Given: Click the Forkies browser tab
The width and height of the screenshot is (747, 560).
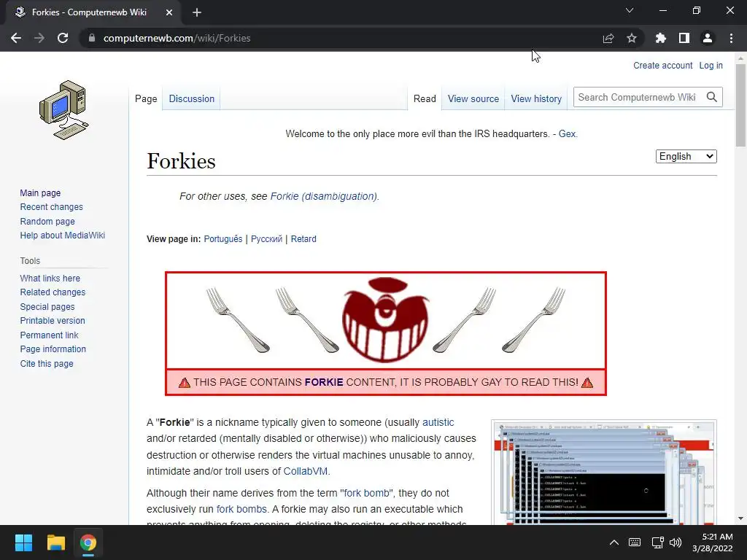Looking at the screenshot, I should point(93,12).
